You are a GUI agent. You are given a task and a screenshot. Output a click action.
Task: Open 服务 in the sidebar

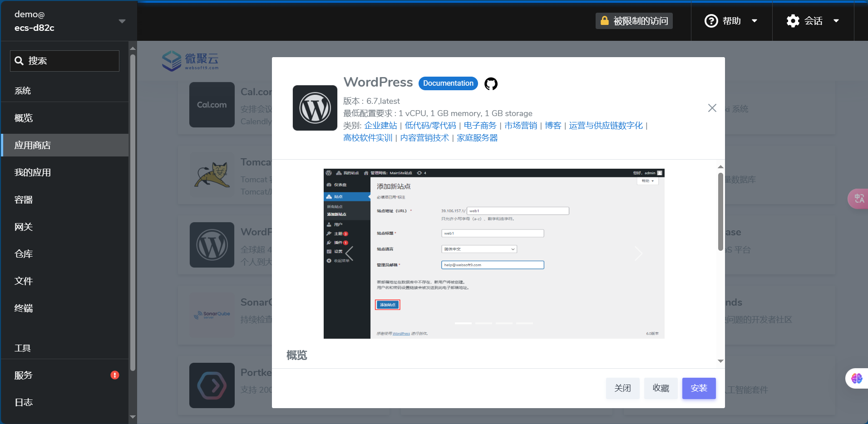tap(65, 375)
